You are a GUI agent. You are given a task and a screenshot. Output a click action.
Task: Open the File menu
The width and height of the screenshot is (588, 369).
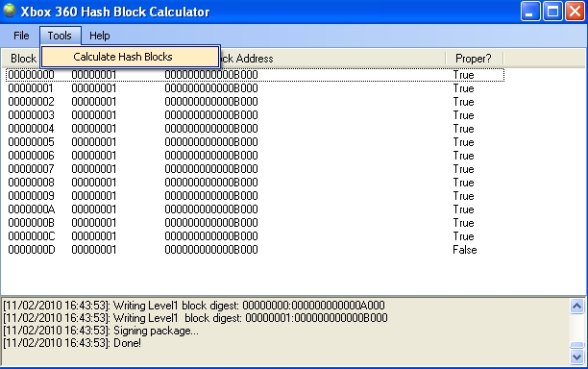(x=21, y=36)
